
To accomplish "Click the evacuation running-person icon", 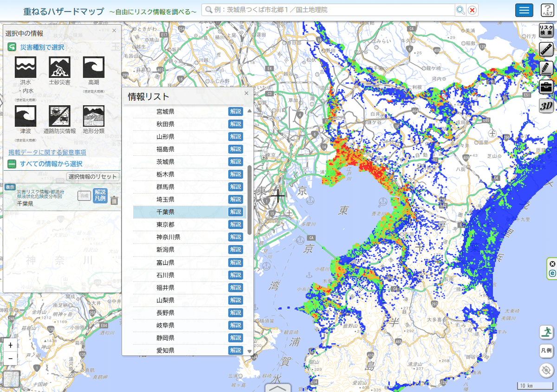I will [546, 332].
